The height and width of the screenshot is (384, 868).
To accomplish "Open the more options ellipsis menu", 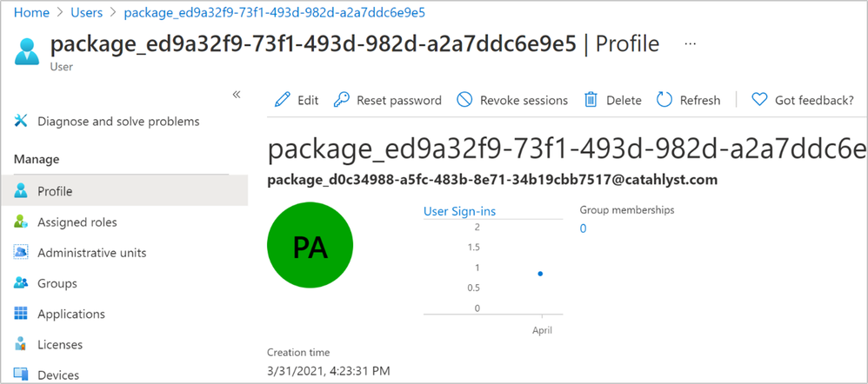I will coord(691,43).
